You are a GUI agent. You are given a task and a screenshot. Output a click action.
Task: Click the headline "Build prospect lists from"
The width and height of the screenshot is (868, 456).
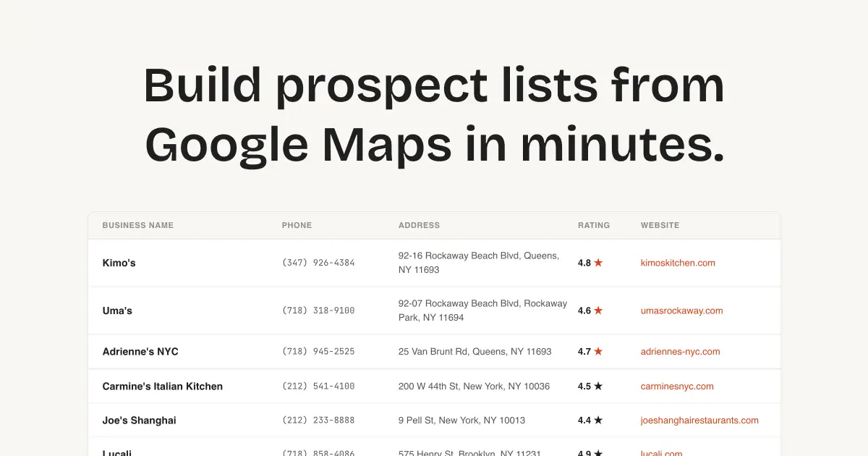pos(434,85)
